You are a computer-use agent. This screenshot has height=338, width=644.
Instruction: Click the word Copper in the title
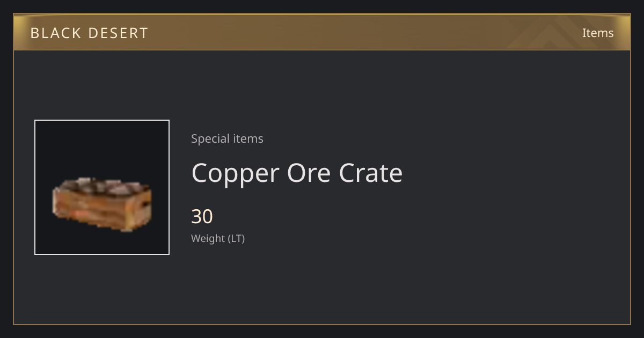click(x=236, y=174)
